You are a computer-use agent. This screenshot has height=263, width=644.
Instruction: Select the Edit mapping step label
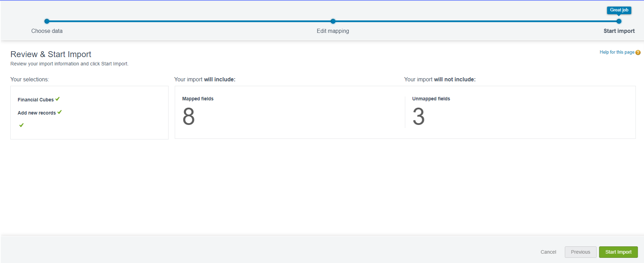coord(333,31)
